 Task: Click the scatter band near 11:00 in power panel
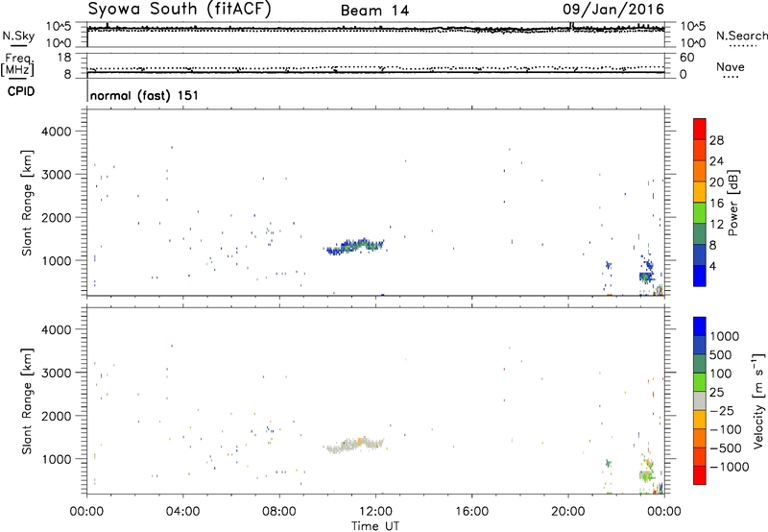pyautogui.click(x=356, y=246)
